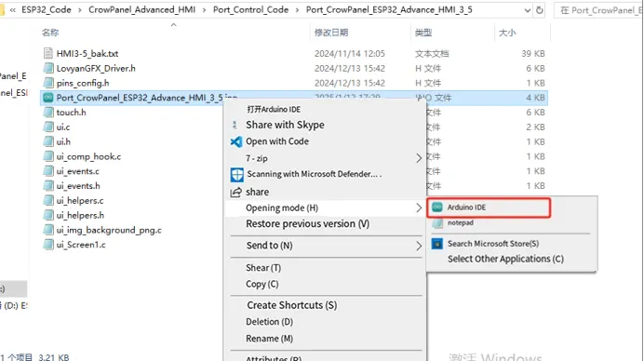Expand the address bar history dropdown
644x361 pixels.
coord(528,10)
